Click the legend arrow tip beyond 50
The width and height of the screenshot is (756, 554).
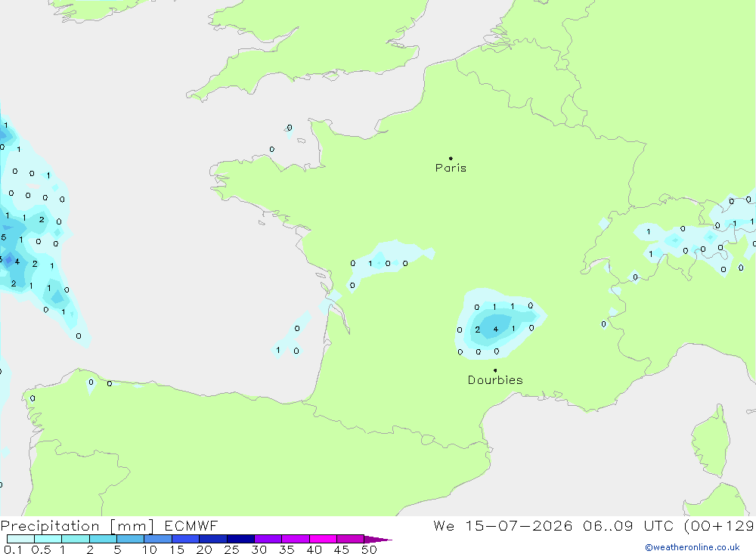pos(379,540)
